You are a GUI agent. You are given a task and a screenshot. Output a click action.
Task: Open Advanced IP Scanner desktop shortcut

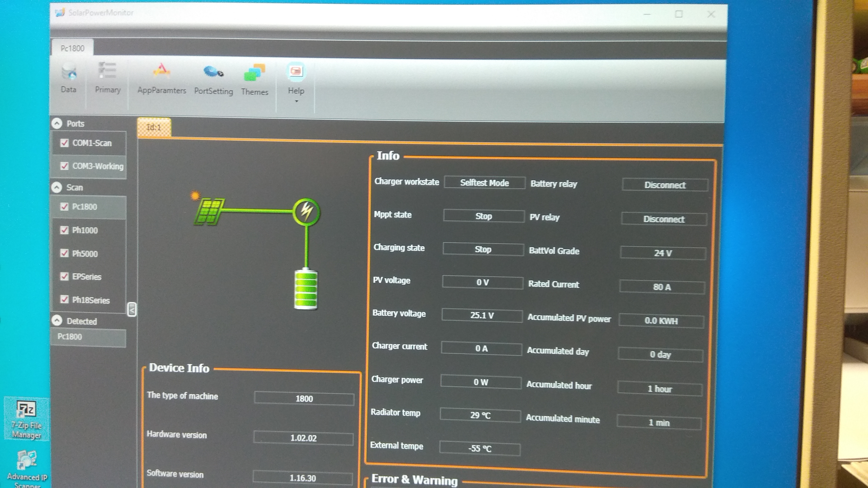(27, 468)
